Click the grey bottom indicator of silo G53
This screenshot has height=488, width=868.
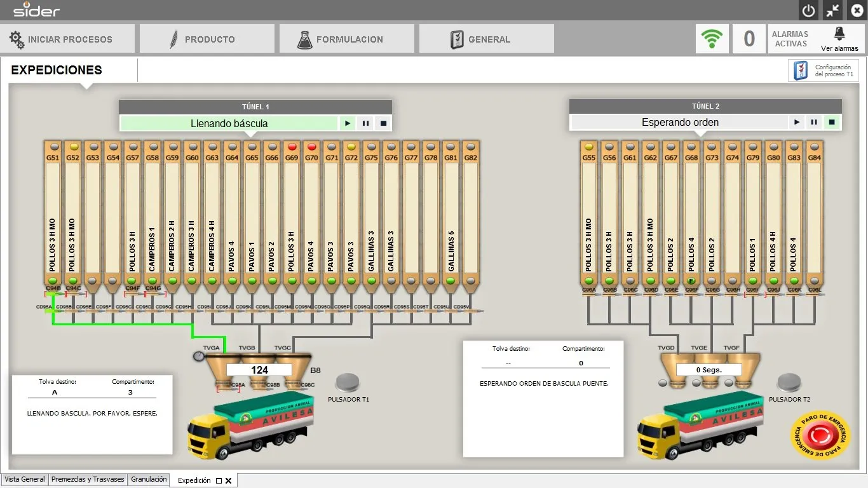coord(93,280)
